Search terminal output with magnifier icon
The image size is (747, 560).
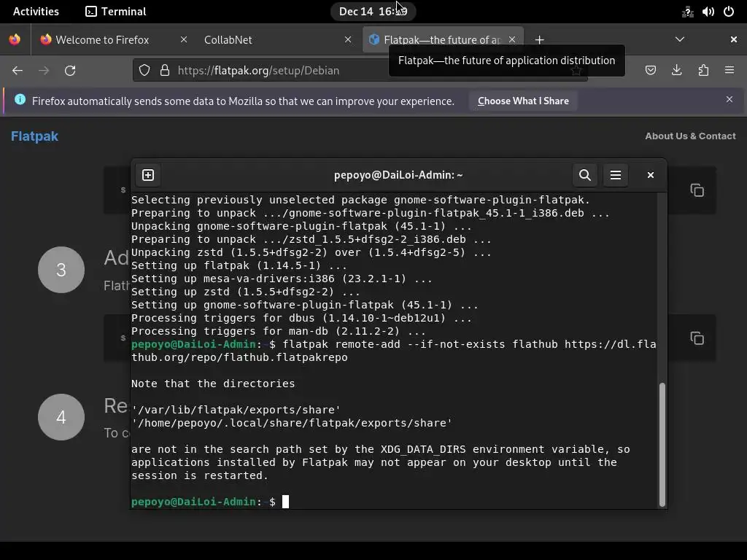pyautogui.click(x=585, y=175)
